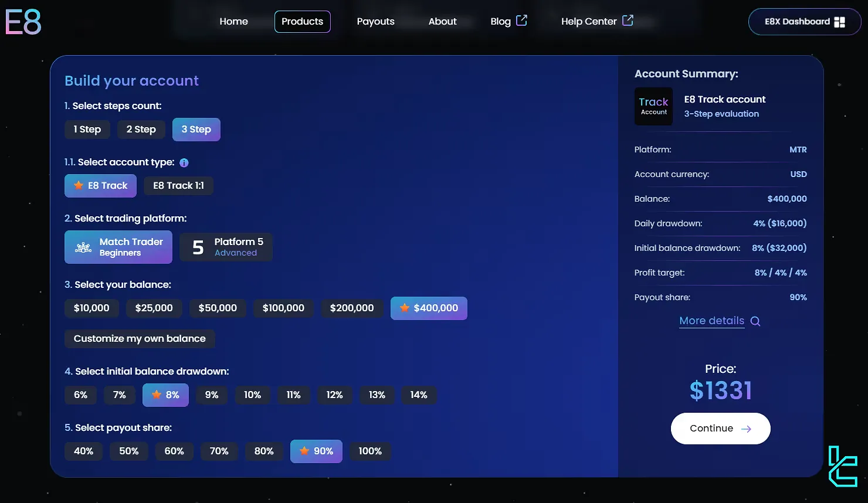Click Customize my own balance
Viewport: 868px width, 503px height.
(140, 339)
